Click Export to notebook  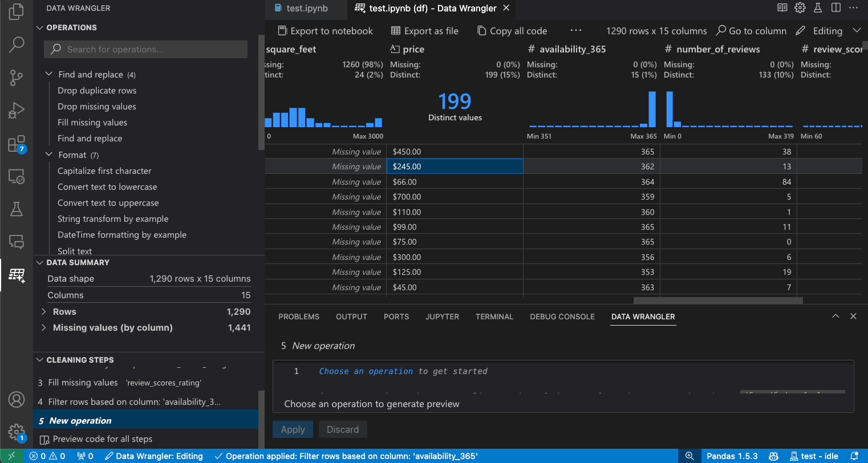pyautogui.click(x=325, y=30)
